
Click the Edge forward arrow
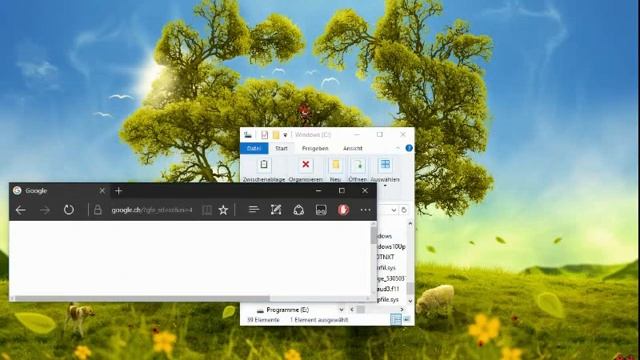pos(45,210)
